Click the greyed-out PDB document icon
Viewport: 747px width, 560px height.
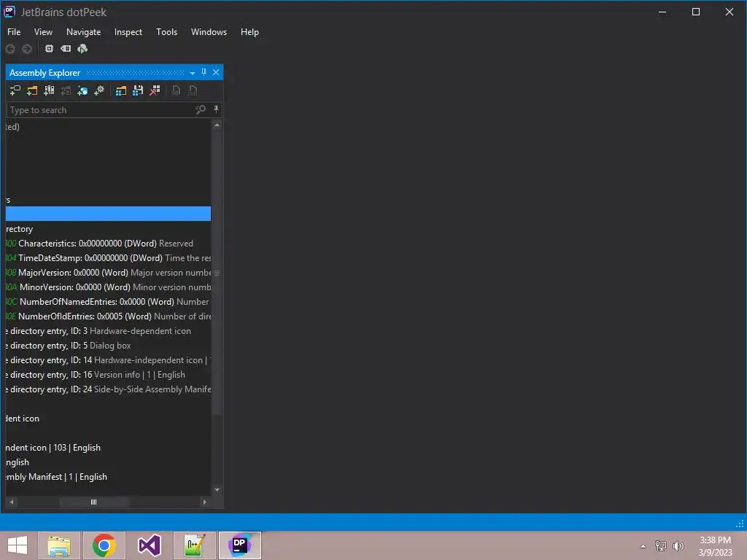(193, 90)
